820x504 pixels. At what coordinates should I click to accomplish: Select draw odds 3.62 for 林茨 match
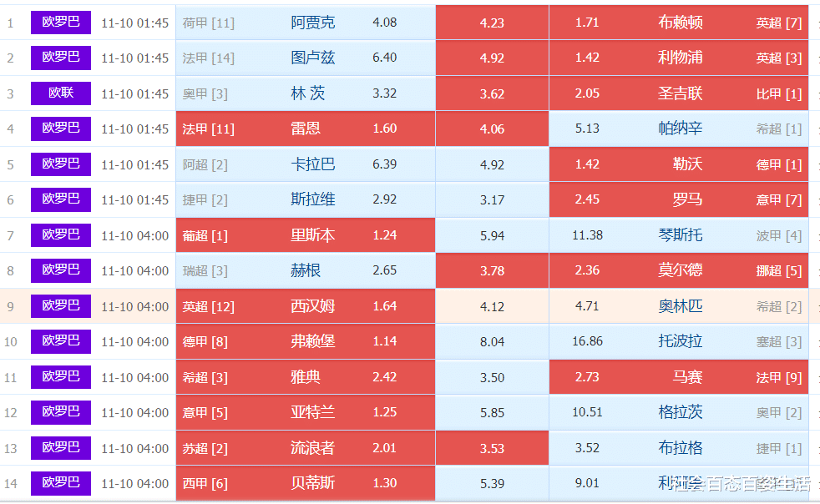492,93
